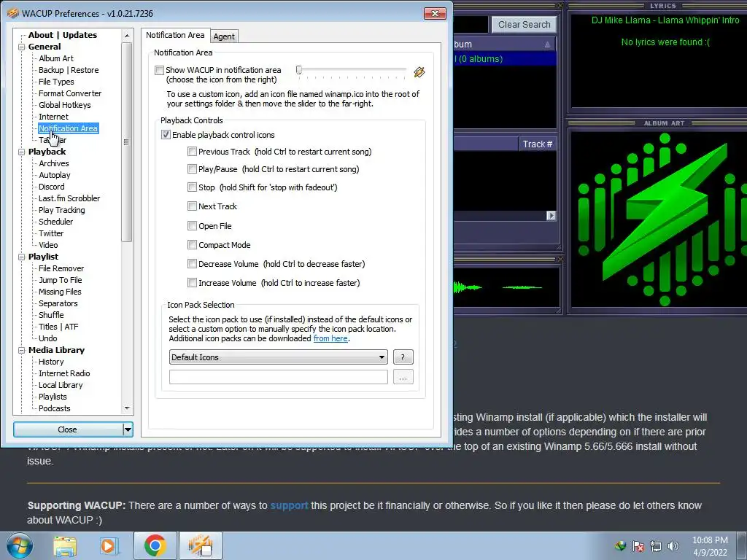Open the Local Library entry
The image size is (747, 560).
click(61, 385)
